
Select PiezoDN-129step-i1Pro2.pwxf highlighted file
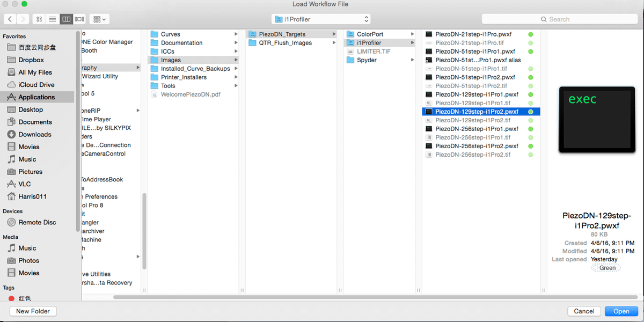[481, 112]
